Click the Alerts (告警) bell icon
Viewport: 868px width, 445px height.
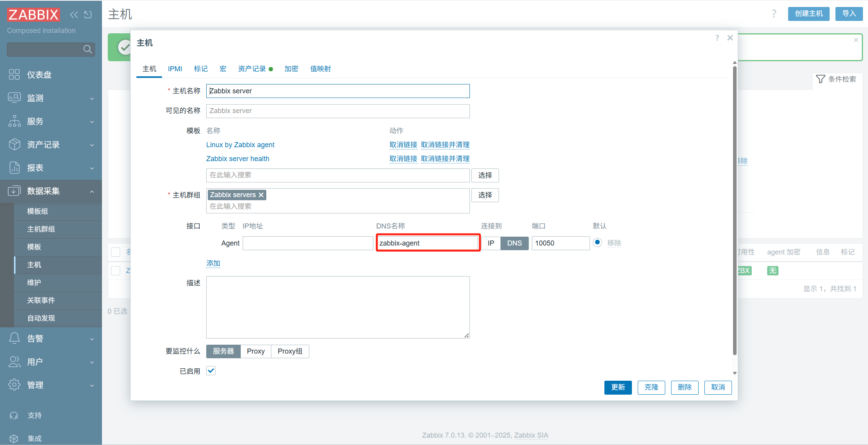tap(14, 338)
